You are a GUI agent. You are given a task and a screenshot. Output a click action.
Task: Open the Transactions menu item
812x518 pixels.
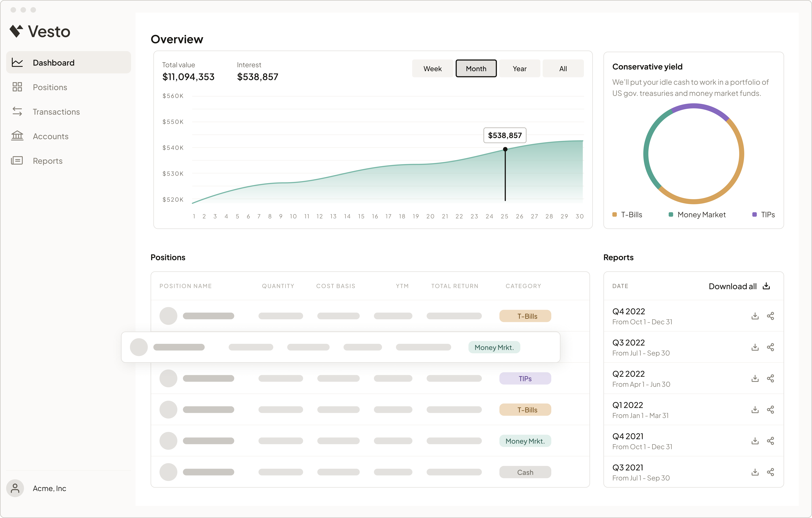[56, 112]
